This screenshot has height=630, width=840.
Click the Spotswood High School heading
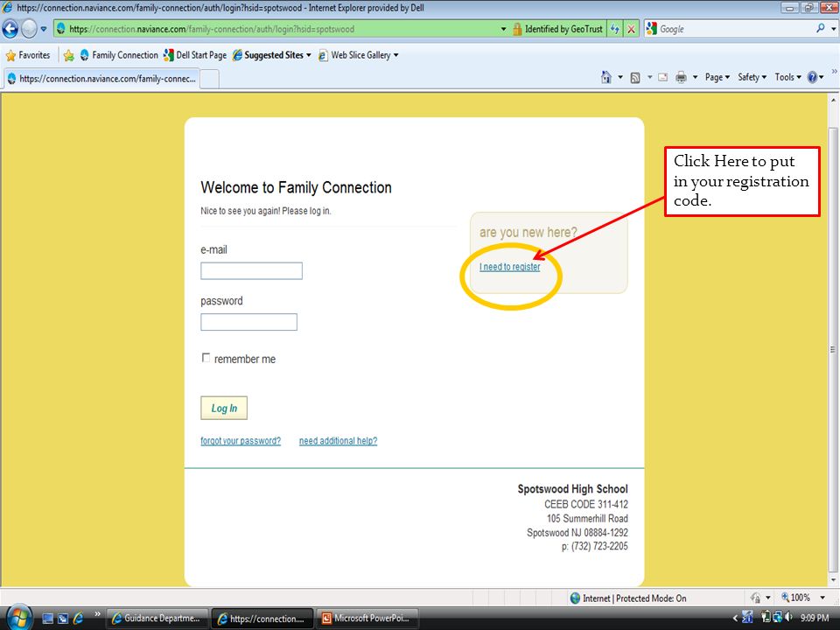[572, 489]
